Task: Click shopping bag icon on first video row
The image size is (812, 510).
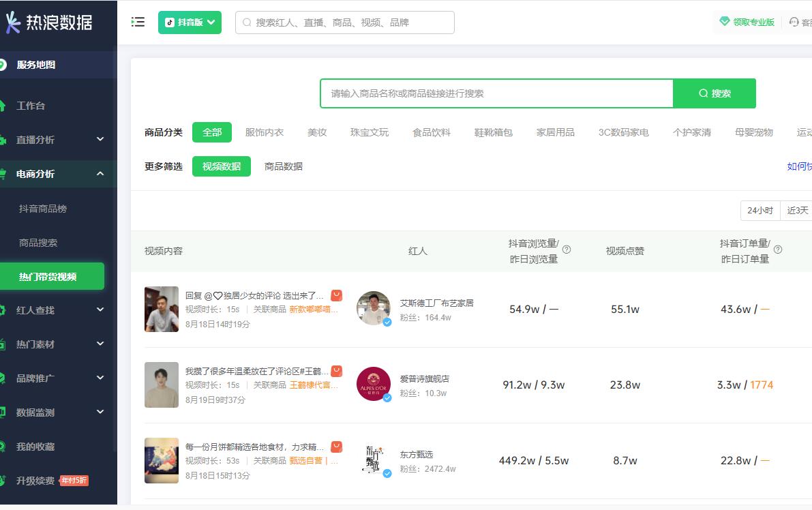Action: (336, 295)
